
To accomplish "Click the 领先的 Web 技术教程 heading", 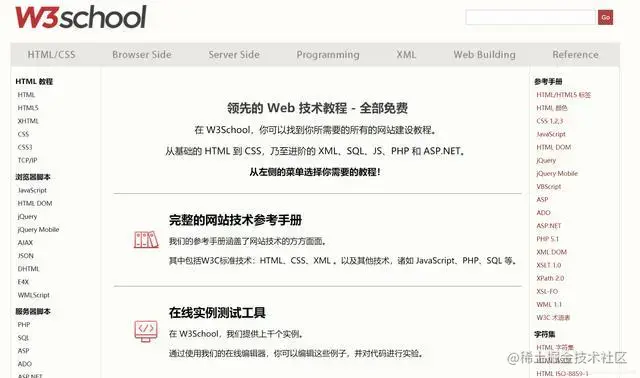I will click(x=317, y=108).
